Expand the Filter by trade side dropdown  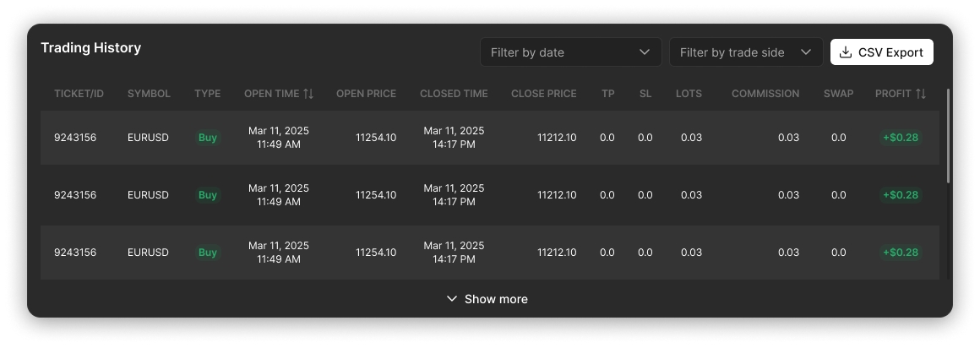pos(745,52)
